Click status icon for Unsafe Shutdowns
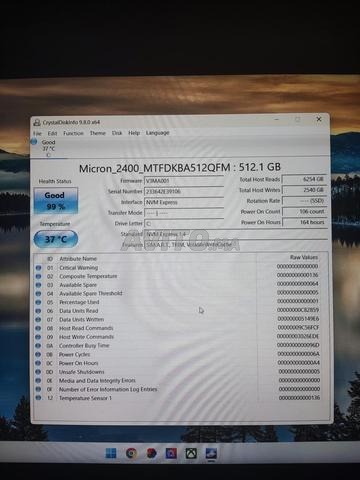360x480 pixels. point(38,372)
